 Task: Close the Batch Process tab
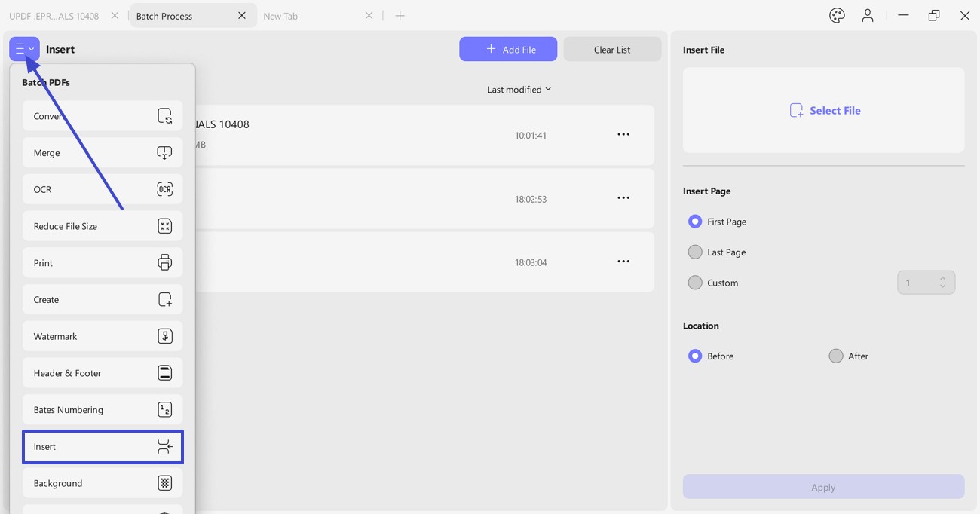(x=242, y=15)
